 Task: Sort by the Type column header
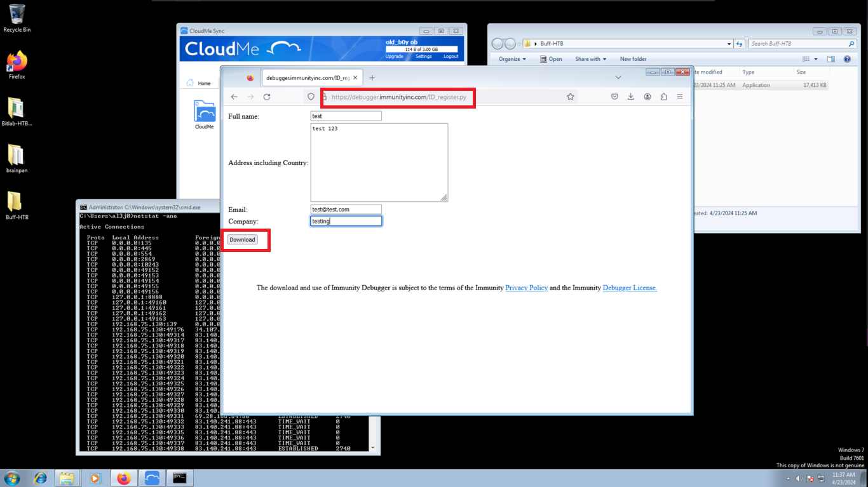point(749,72)
